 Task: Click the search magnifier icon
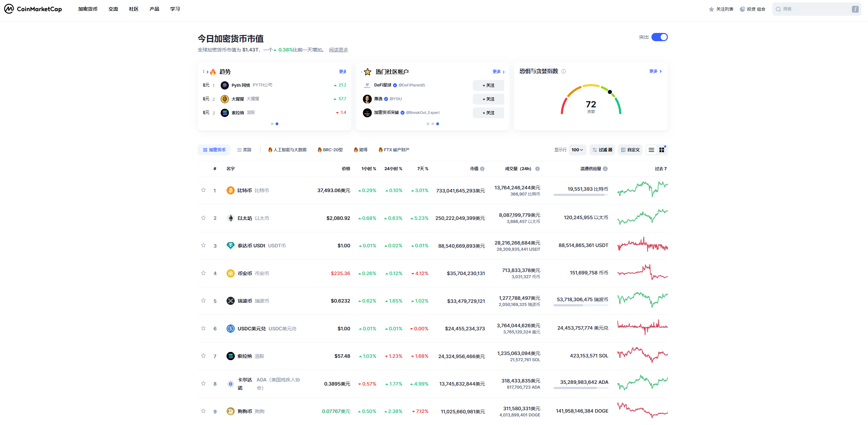pos(778,9)
